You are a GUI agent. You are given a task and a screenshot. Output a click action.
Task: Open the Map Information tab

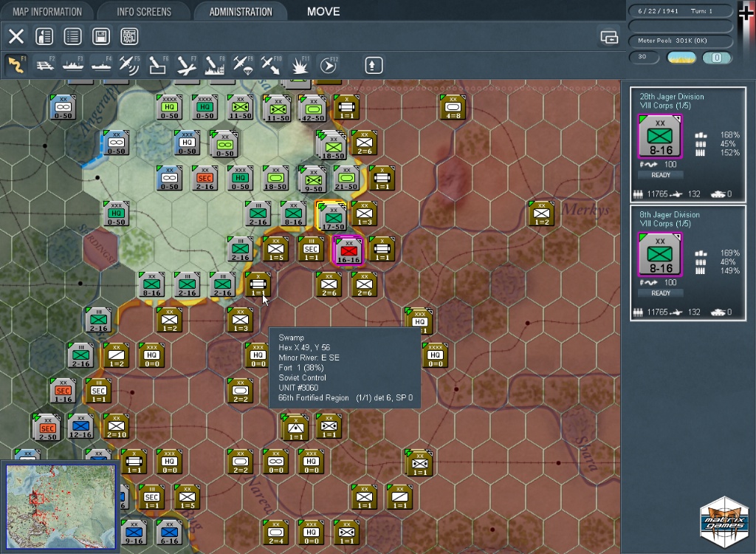(46, 12)
